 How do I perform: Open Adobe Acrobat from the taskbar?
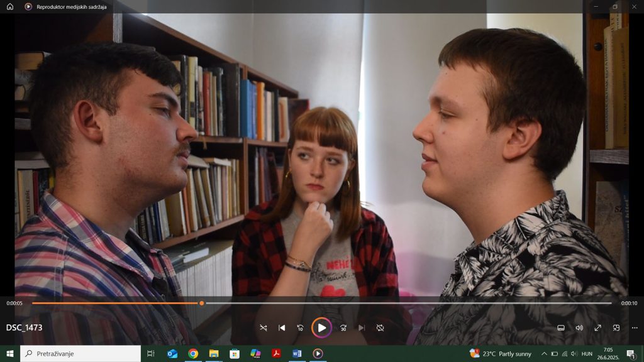[x=276, y=354]
